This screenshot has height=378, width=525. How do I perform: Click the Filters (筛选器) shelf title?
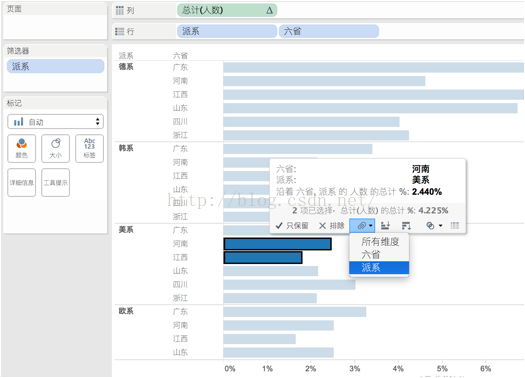coord(18,51)
